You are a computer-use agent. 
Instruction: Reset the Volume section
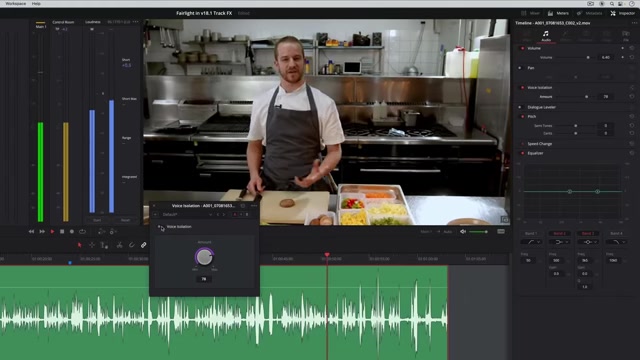[x=632, y=48]
